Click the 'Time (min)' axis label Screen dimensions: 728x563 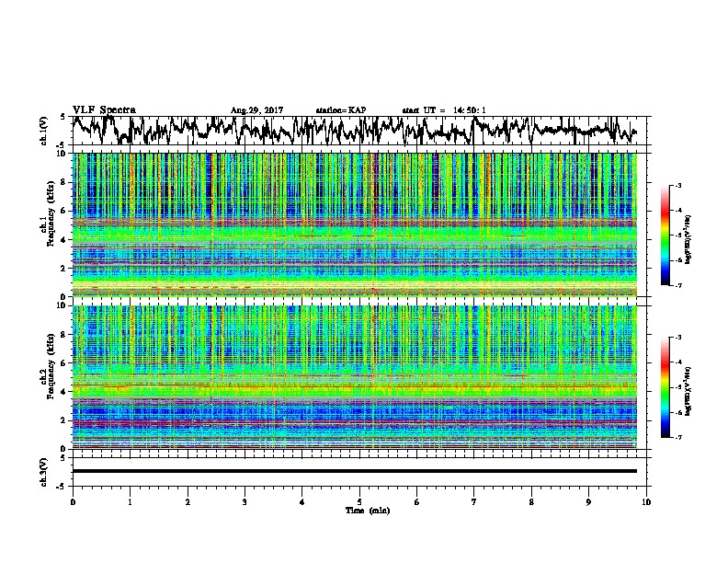368,511
